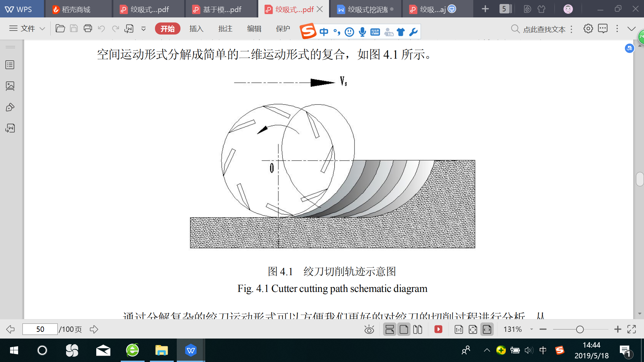Click the 开始 button

click(x=167, y=28)
